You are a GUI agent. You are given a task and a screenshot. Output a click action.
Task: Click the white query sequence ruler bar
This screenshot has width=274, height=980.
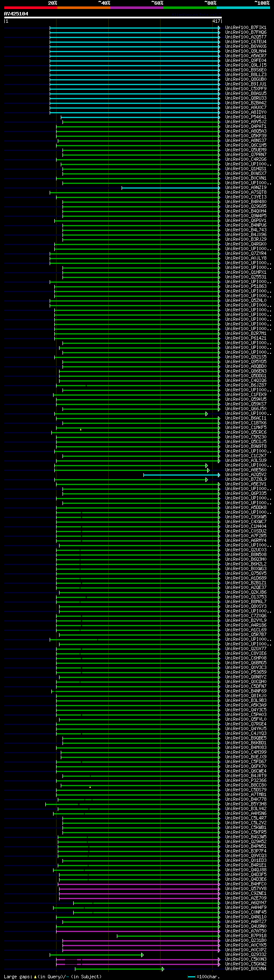(113, 18)
